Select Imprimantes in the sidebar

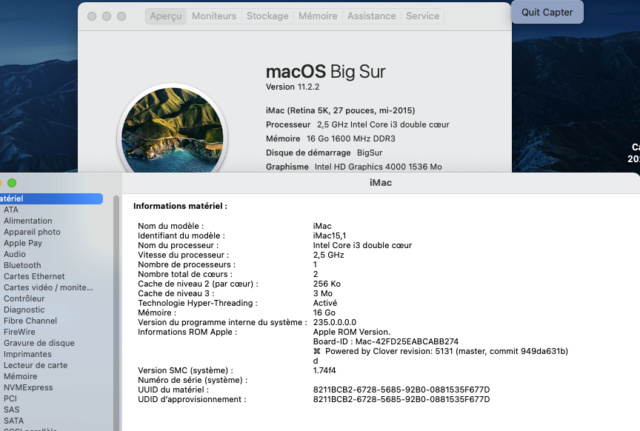point(27,354)
